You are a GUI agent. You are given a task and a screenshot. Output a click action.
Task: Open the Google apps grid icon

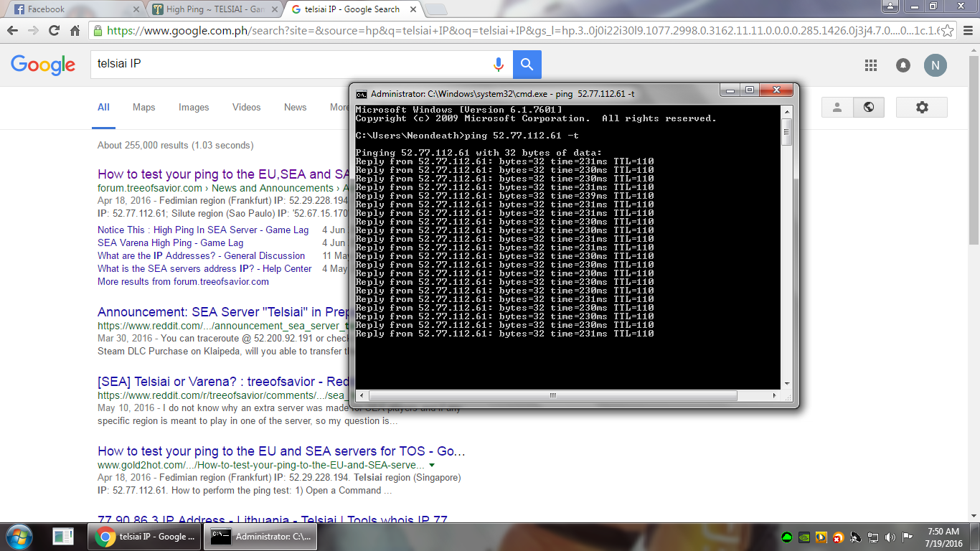pyautogui.click(x=871, y=65)
